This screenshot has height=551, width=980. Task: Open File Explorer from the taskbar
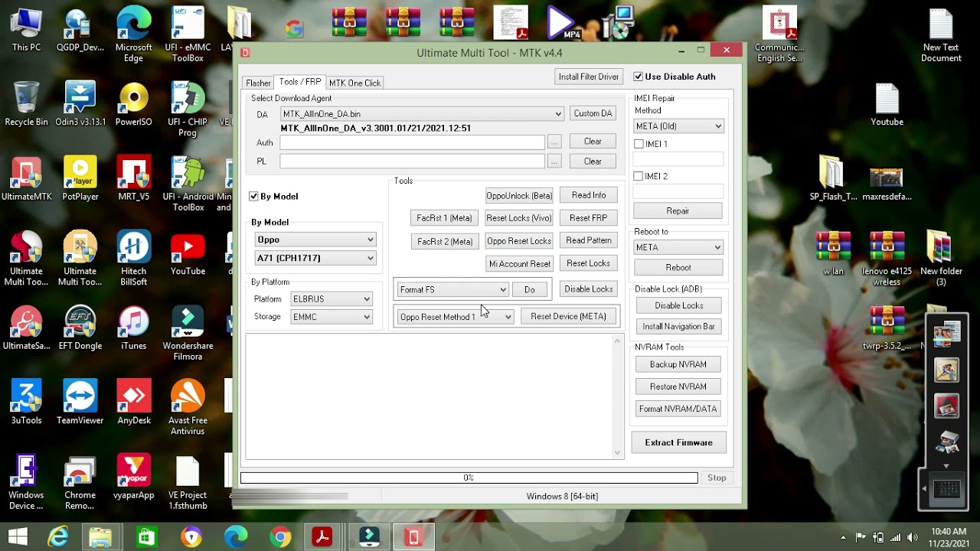pos(100,537)
